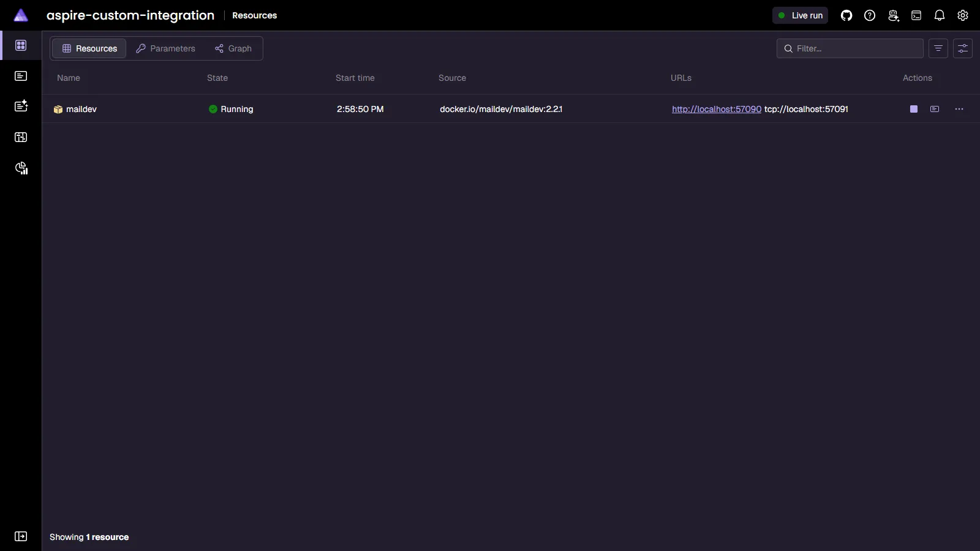980x551 pixels.
Task: Switch to the Resources tab
Action: pos(89,48)
